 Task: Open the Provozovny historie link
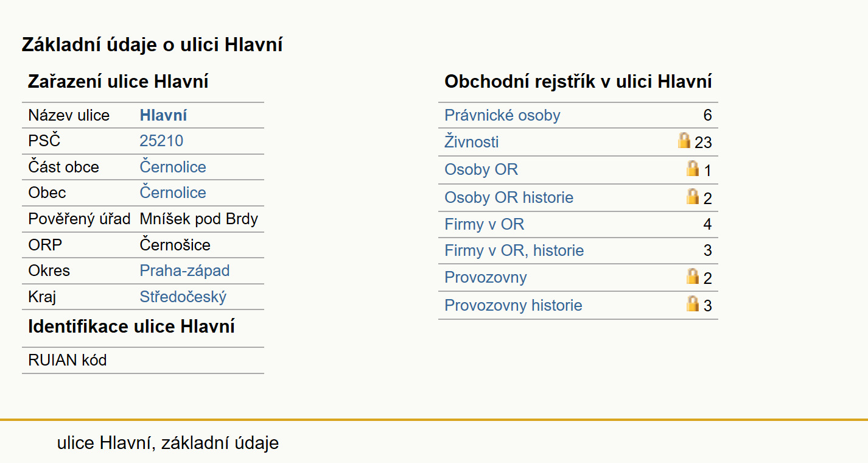(x=513, y=305)
